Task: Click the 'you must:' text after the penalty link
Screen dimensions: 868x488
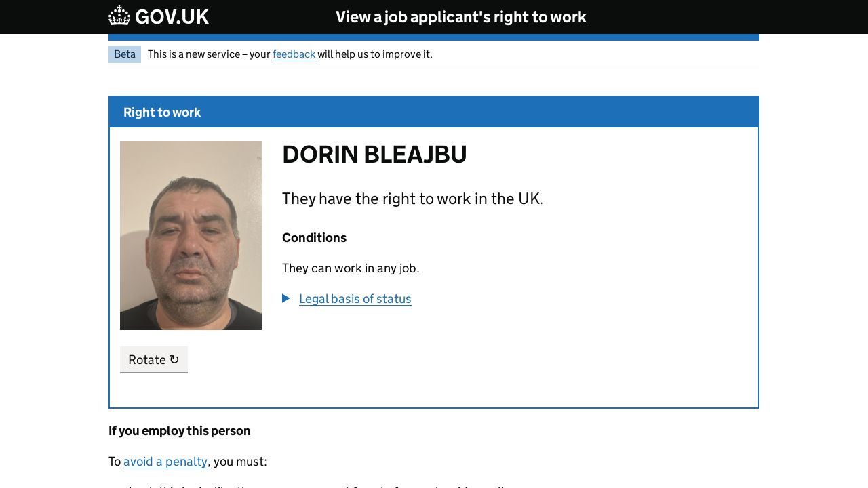Action: [240, 462]
